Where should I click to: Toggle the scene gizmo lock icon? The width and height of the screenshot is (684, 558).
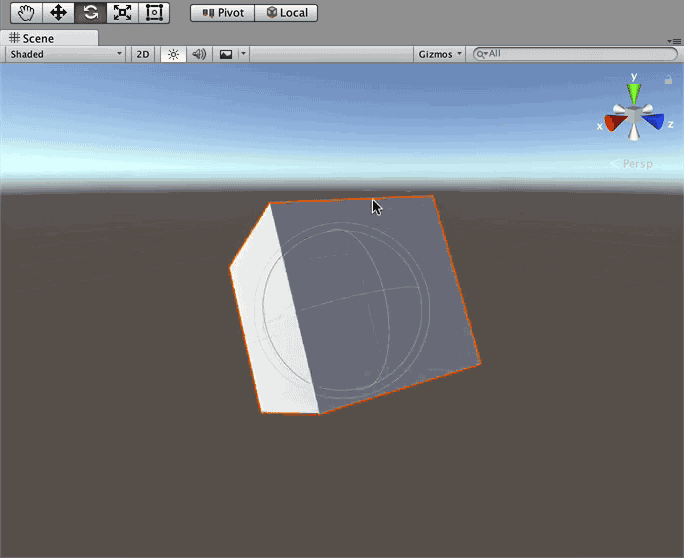668,80
